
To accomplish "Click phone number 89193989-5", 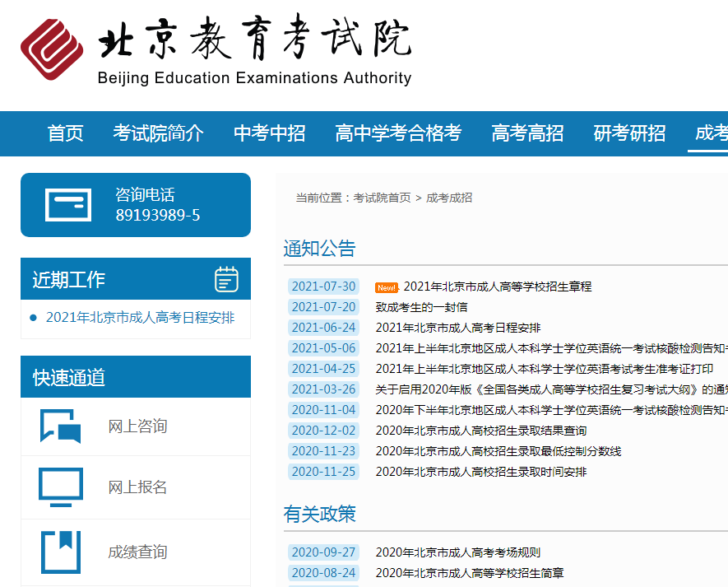I will coord(158,215).
